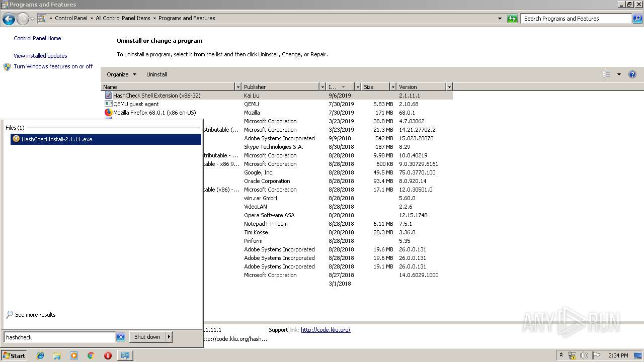Viewport: 644px width, 362px height.
Task: Click All Control Panel Items breadcrumb
Action: [123, 18]
